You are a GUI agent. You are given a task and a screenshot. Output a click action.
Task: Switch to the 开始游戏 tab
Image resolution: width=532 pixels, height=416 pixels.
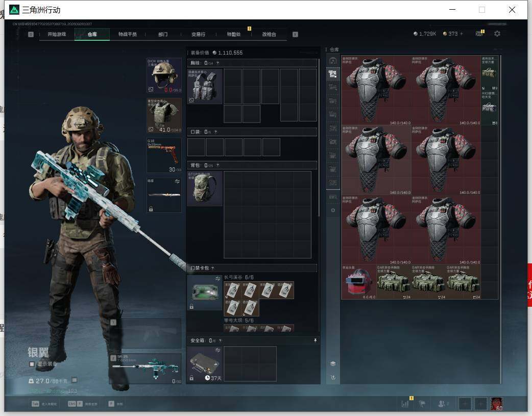(57, 34)
